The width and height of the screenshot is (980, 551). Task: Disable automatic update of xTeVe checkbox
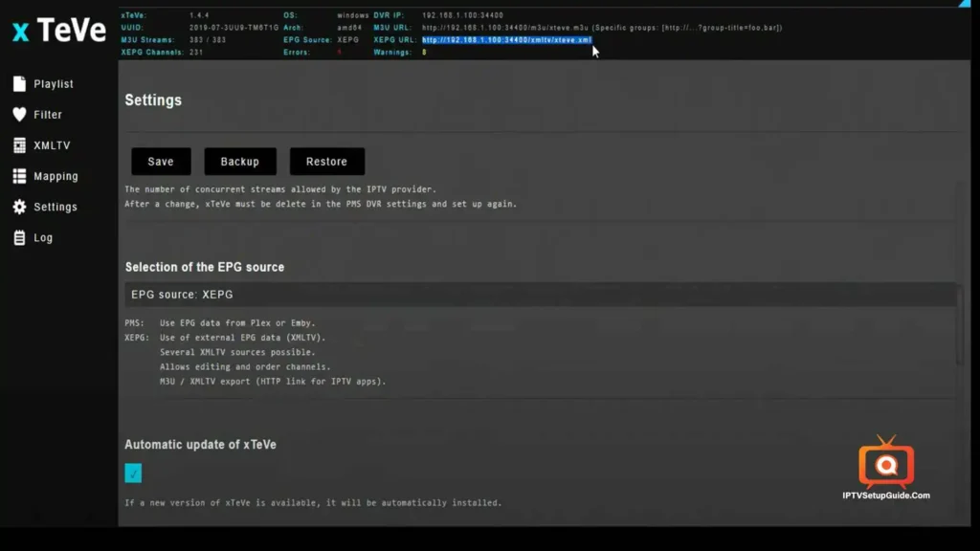133,473
